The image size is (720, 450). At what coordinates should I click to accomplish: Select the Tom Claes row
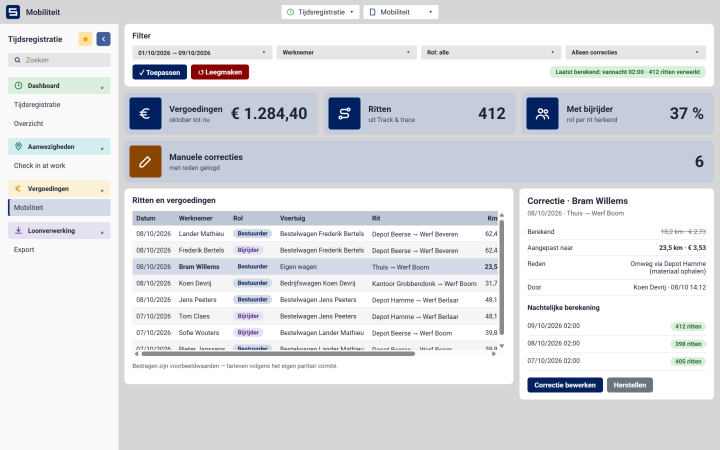click(315, 316)
